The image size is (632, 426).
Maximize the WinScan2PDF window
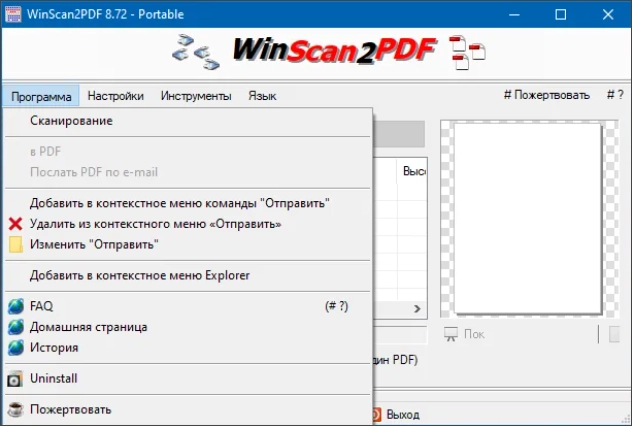pos(561,15)
